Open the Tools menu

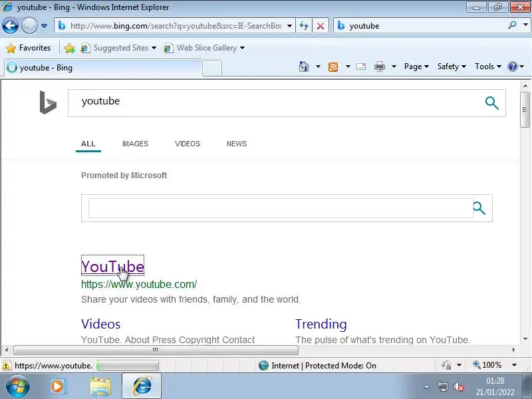coord(488,66)
